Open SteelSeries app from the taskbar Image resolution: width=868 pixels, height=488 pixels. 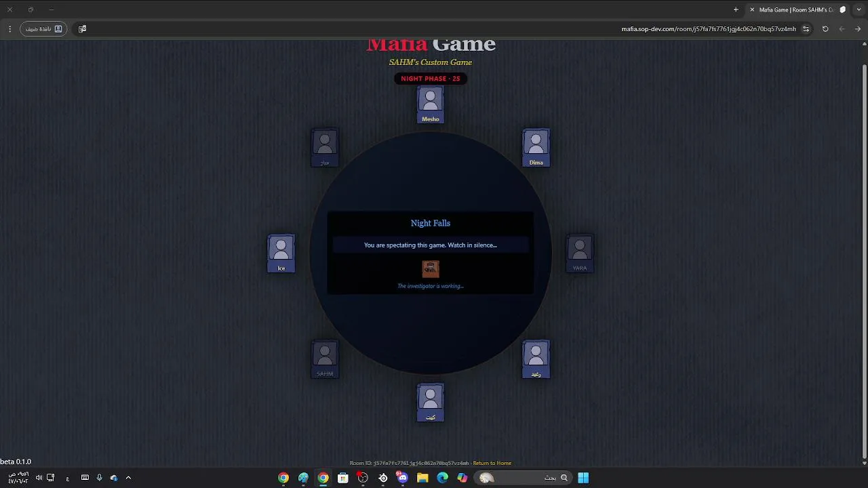pos(383,478)
